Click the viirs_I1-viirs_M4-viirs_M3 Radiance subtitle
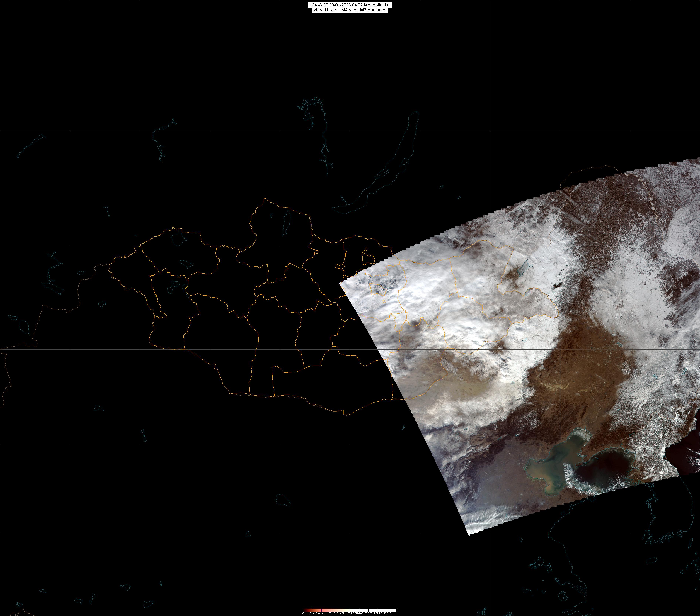 point(350,10)
